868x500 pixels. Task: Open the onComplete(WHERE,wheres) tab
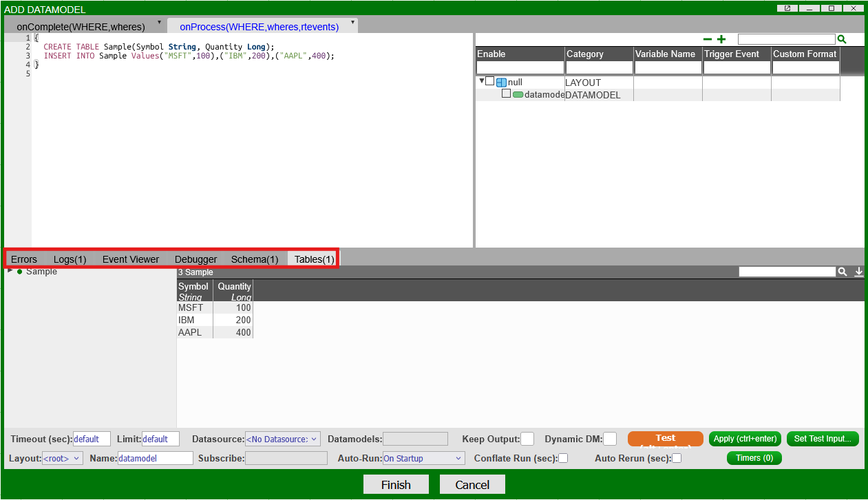click(x=81, y=27)
